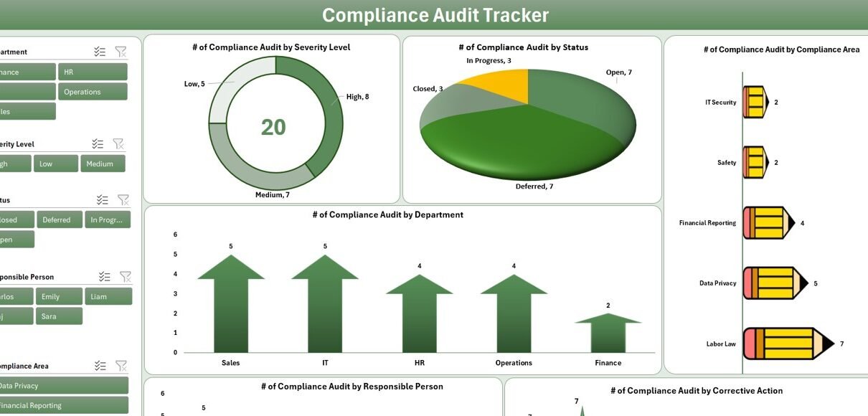The height and width of the screenshot is (416, 868).
Task: Click the 'High, 8' data label
Action: click(358, 97)
